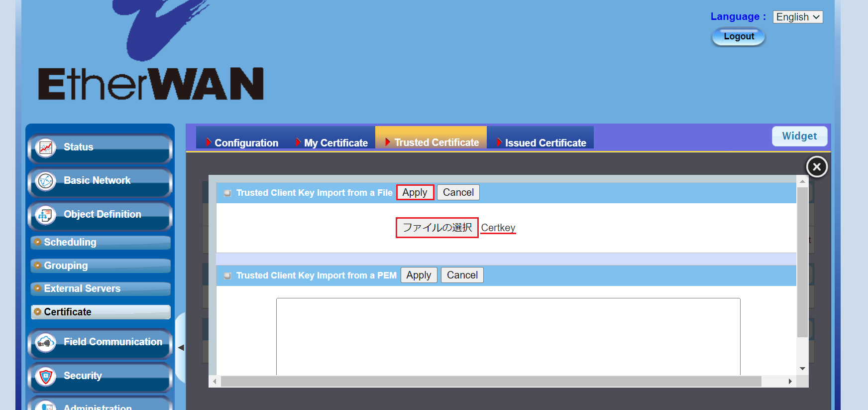Collapse the sidebar with the left arrow
This screenshot has height=410, width=868.
point(181,348)
